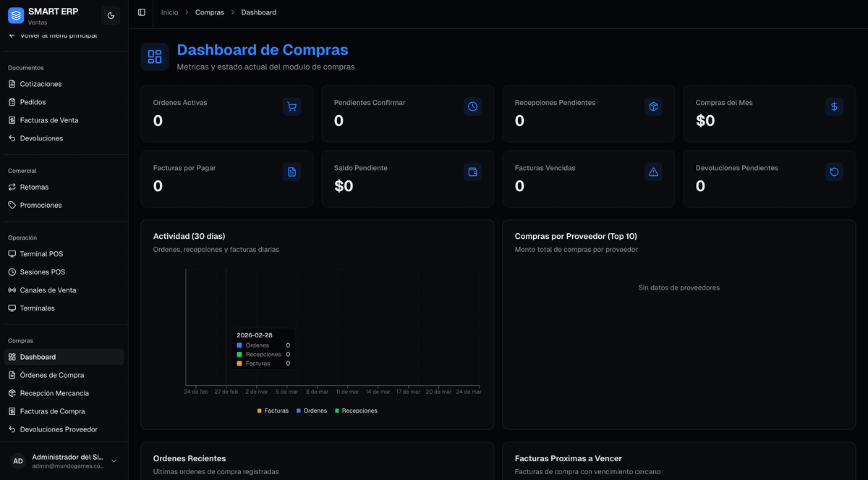Toggle Recepciones series in chart legend
Screen dimensions: 868x480
pos(355,410)
